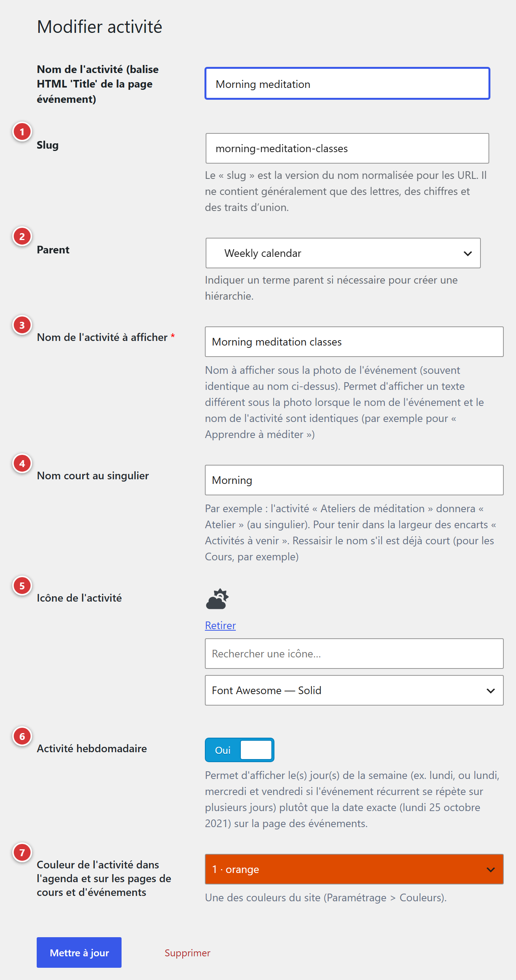
Task: Click the Nom court au singulier field
Action: 354,480
